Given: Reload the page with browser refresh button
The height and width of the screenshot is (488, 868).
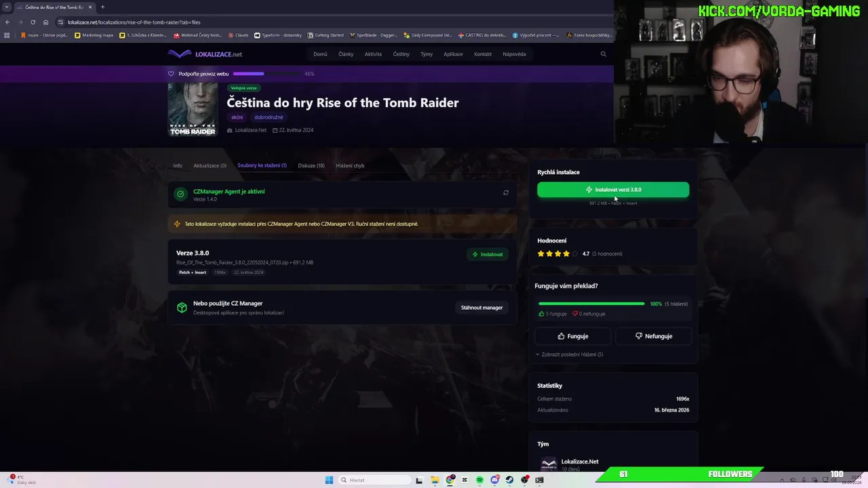Looking at the screenshot, I should click(x=33, y=22).
